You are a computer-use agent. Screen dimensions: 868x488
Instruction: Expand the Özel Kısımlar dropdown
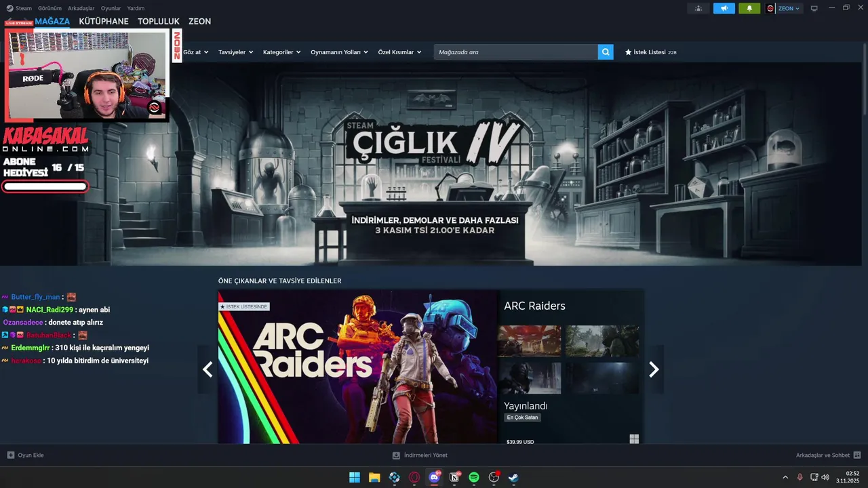[x=400, y=52]
